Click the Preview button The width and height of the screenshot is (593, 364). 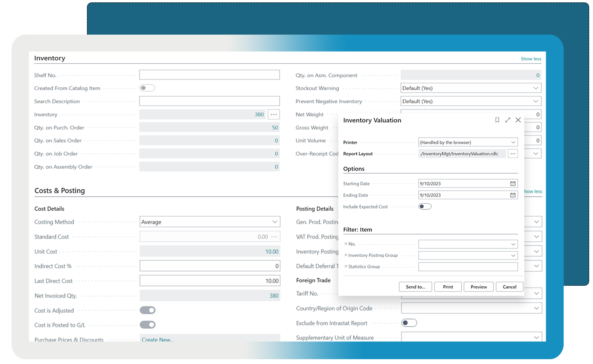pos(478,287)
